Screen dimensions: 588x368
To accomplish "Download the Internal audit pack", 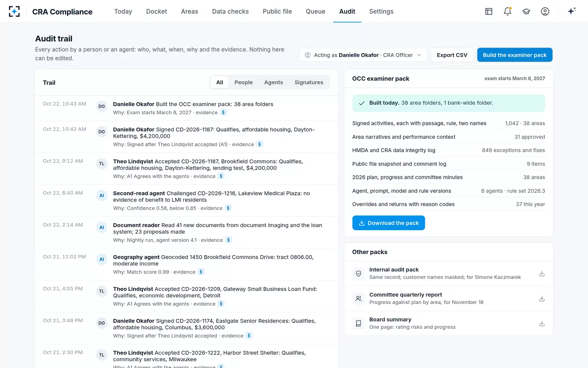I will [x=542, y=274].
